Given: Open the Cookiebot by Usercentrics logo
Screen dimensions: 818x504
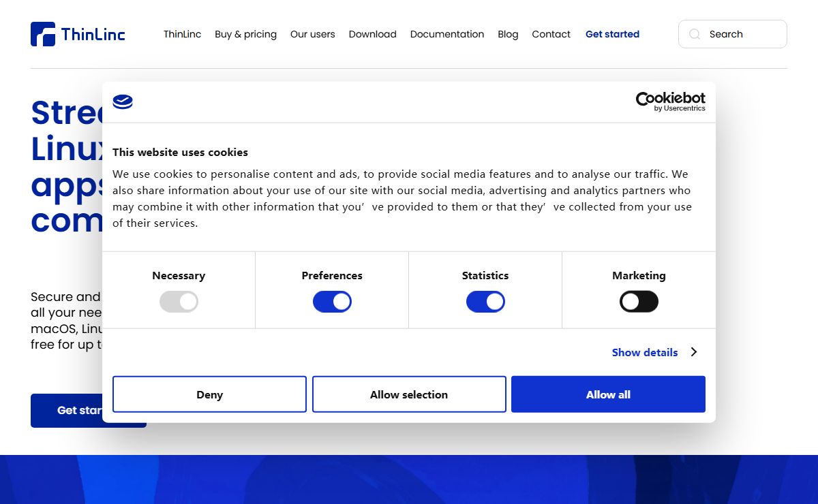Looking at the screenshot, I should tap(671, 102).
